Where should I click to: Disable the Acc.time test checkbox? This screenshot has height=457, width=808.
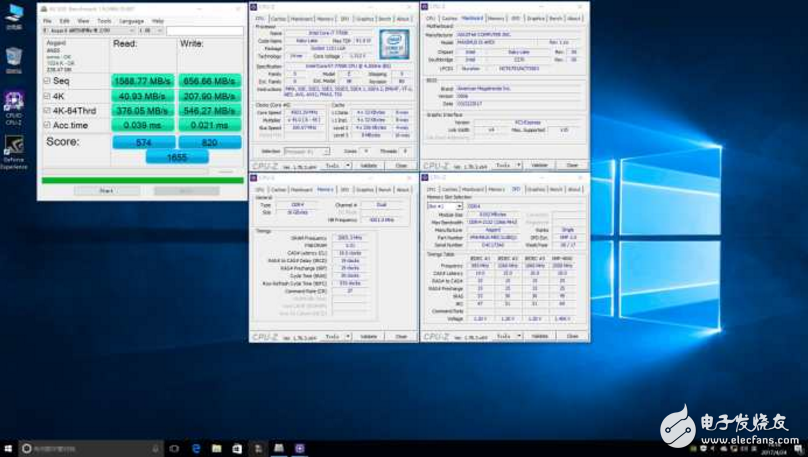(46, 125)
